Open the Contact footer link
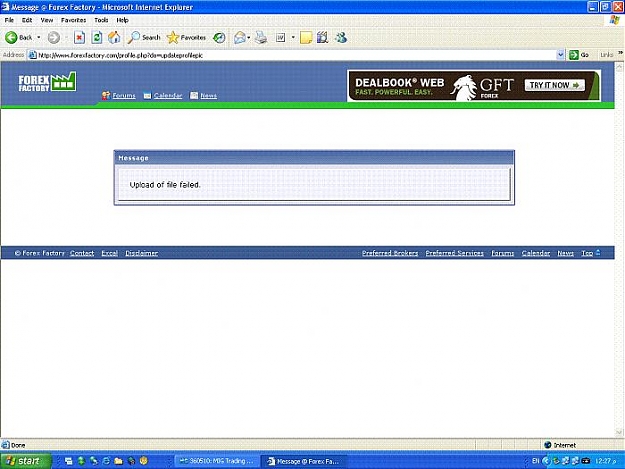Screen dimensions: 625x469 [82, 253]
